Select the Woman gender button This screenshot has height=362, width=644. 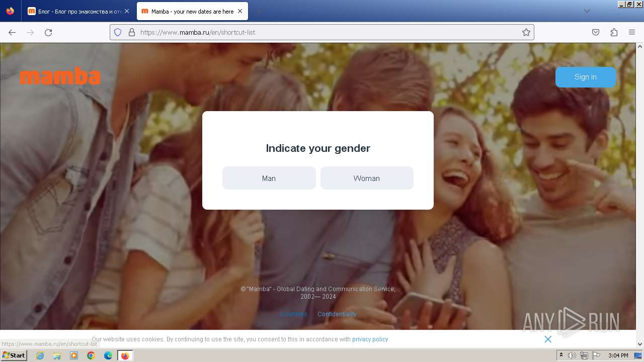[x=367, y=178]
